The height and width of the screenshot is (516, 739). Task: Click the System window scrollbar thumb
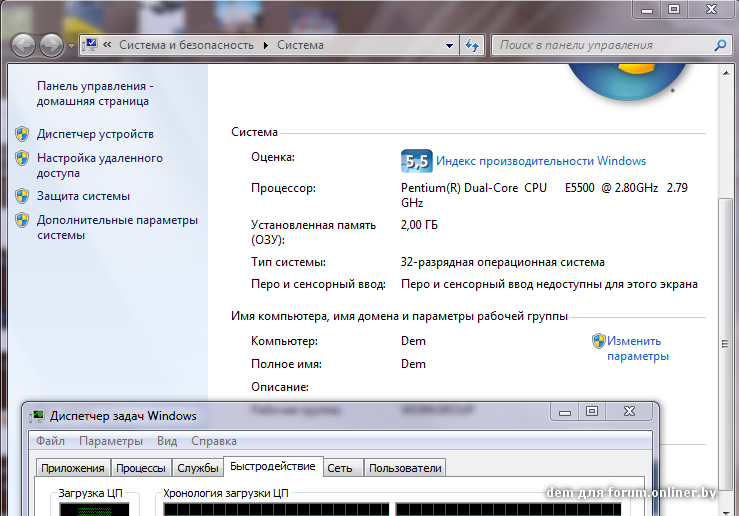click(725, 344)
